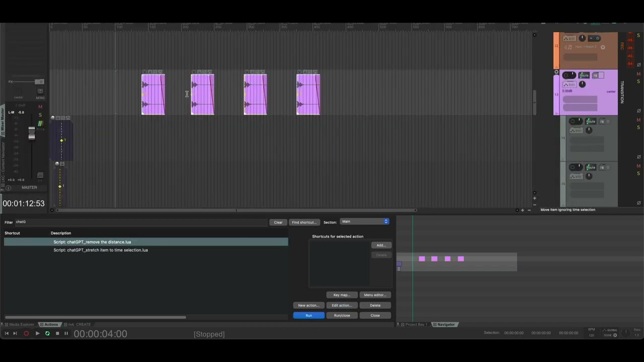
Task: Open LKC Content Navigator side tab
Action: 2,165
